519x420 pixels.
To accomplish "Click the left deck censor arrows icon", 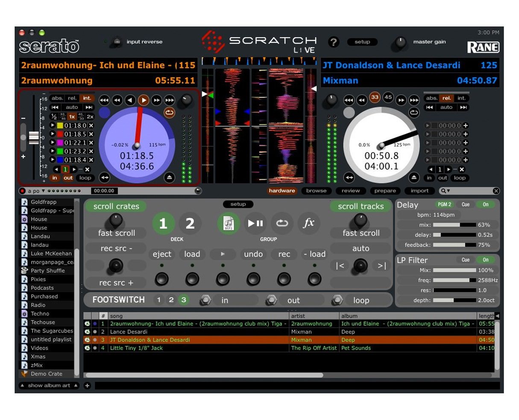I will (x=104, y=178).
